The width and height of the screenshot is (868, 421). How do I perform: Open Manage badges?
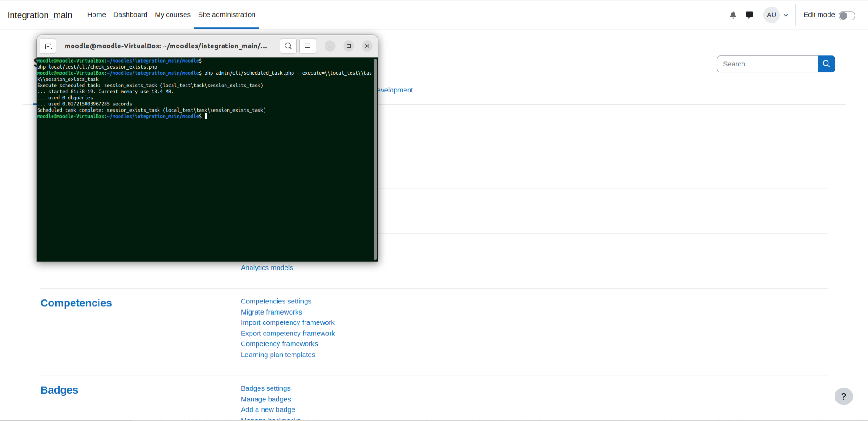266,399
